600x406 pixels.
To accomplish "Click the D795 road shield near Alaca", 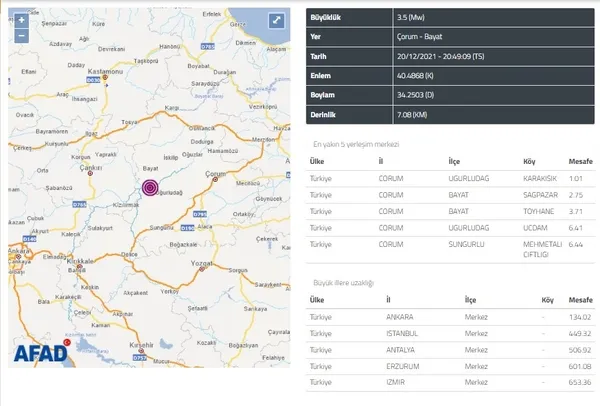I will [198, 214].
